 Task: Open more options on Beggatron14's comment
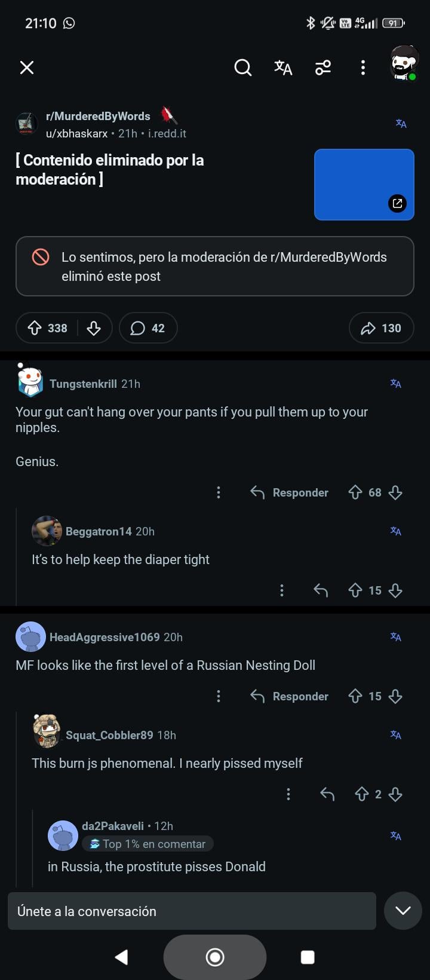pos(282,590)
